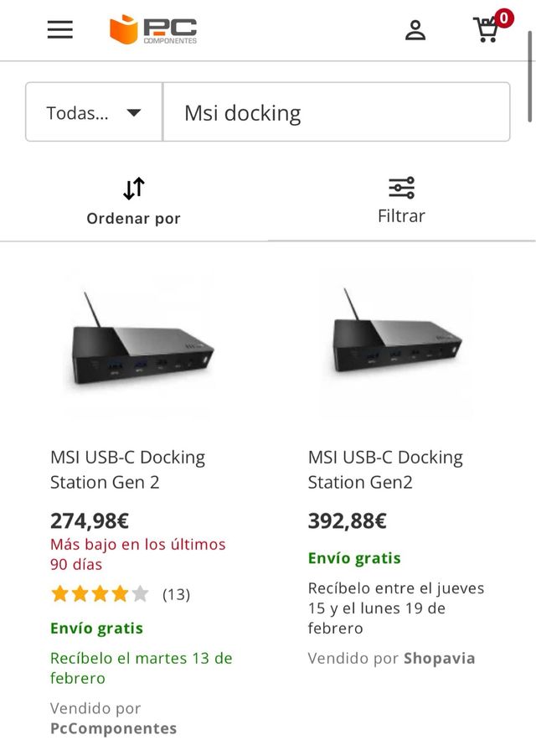Click the page vertical scrollbar
Screen dimensions: 536x756
[530, 75]
